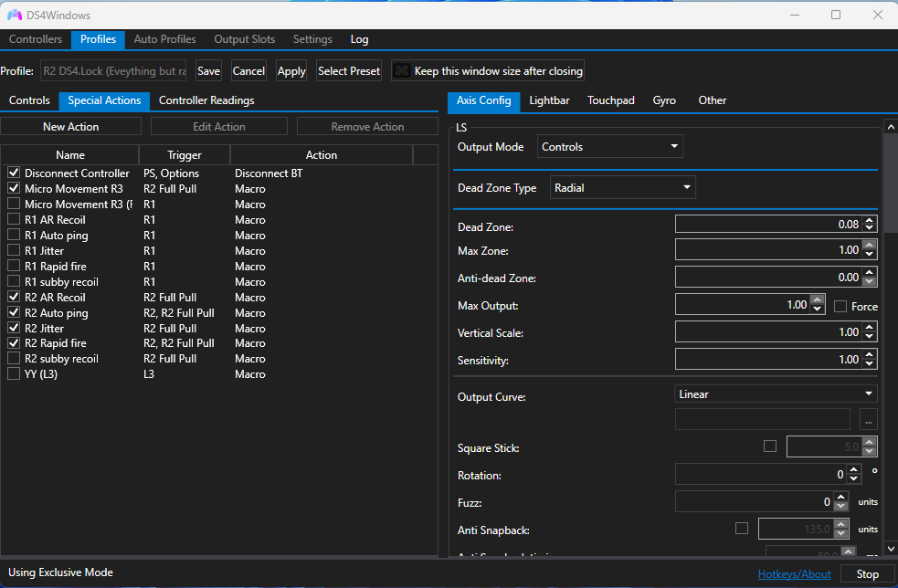Increase the Dead Zone value

pos(870,220)
